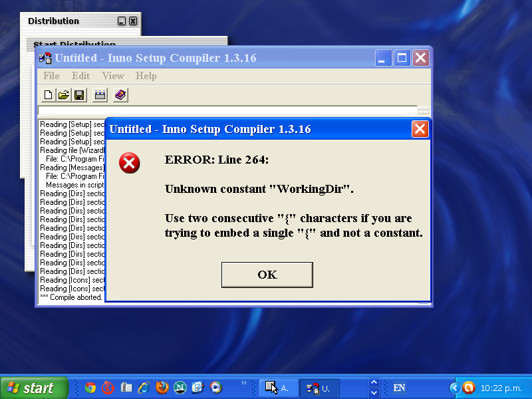Image resolution: width=532 pixels, height=399 pixels.
Task: Click the "Distribution" window title text
Action: click(x=54, y=21)
